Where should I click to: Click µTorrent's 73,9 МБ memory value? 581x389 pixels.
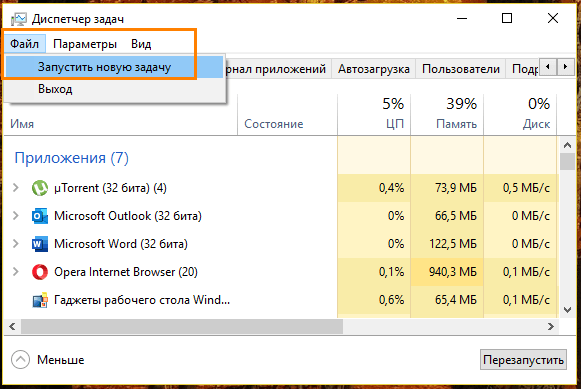[x=456, y=188]
